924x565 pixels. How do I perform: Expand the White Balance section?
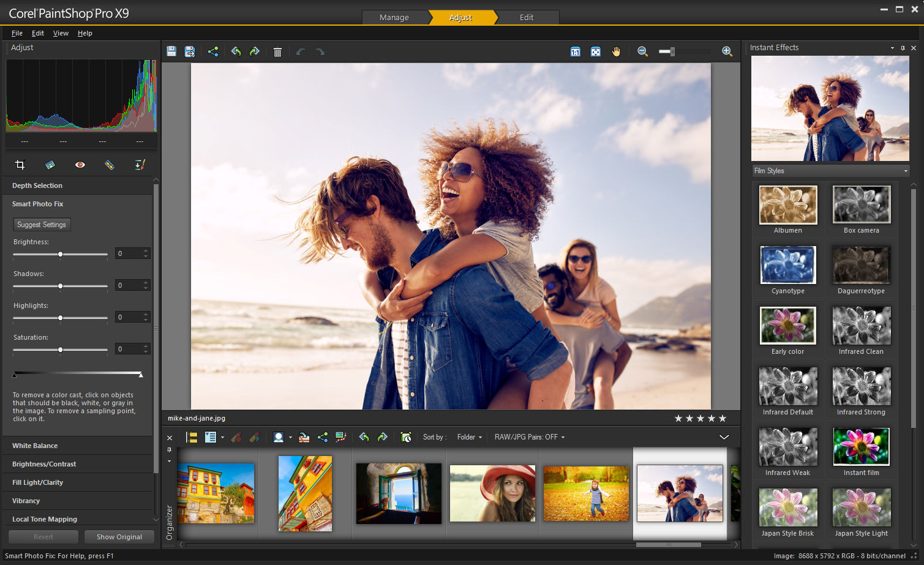click(35, 446)
